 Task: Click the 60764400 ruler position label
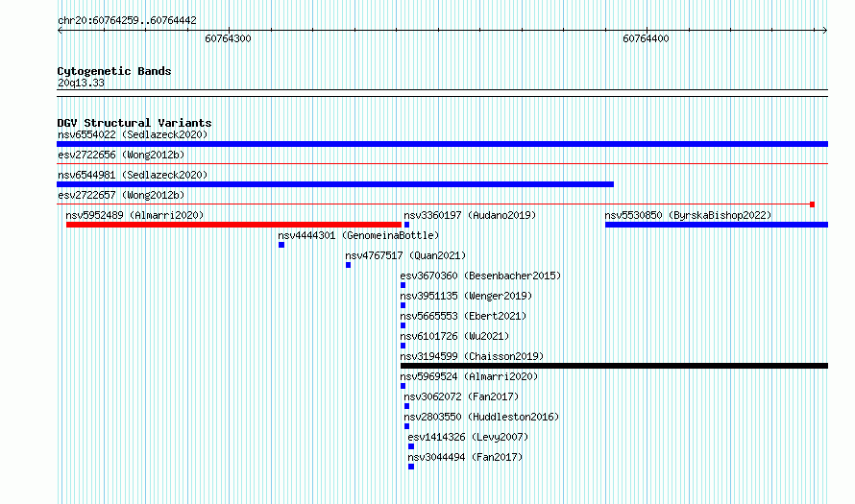[646, 38]
